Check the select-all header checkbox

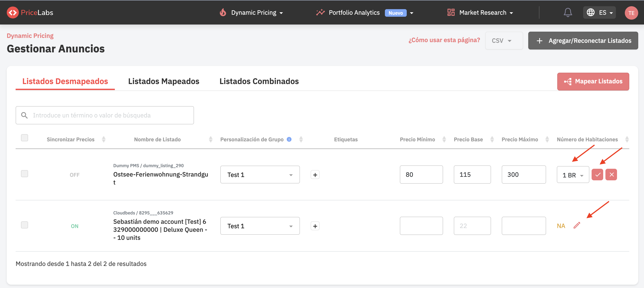pos(25,138)
